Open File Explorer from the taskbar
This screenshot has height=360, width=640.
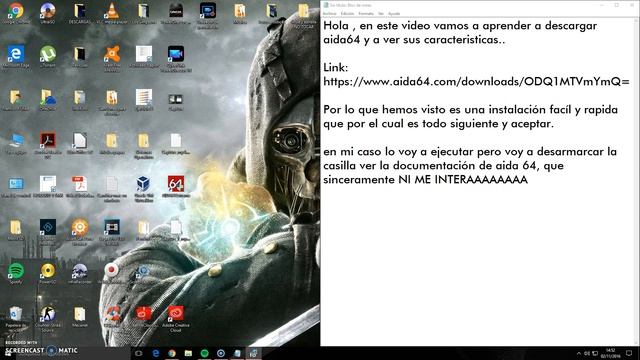188,353
